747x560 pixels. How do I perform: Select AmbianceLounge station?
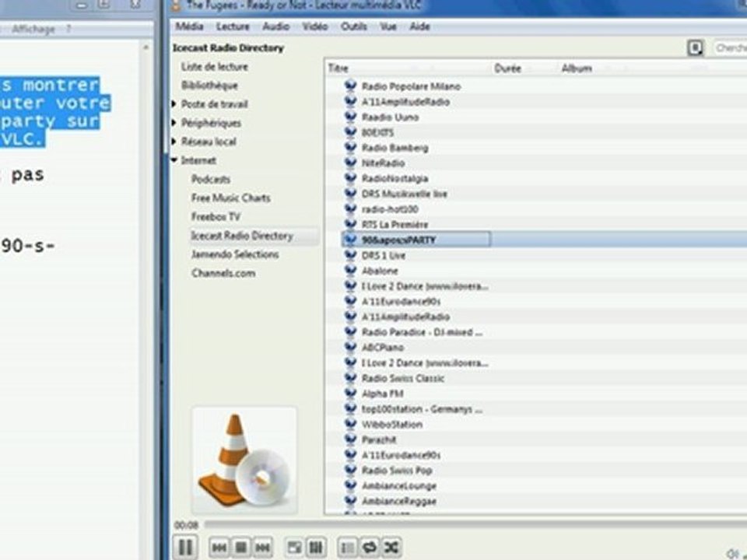point(399,485)
